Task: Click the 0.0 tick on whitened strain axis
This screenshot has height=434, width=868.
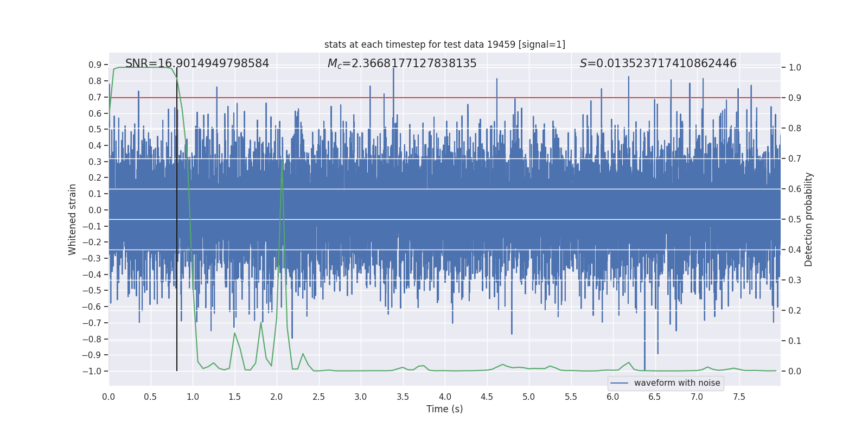Action: (95, 210)
